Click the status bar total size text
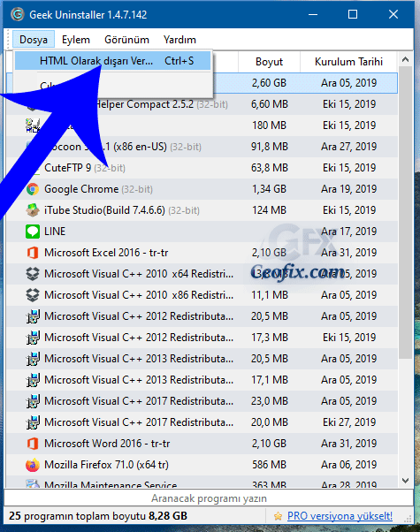Screen dimensions: 420x532 (98, 516)
